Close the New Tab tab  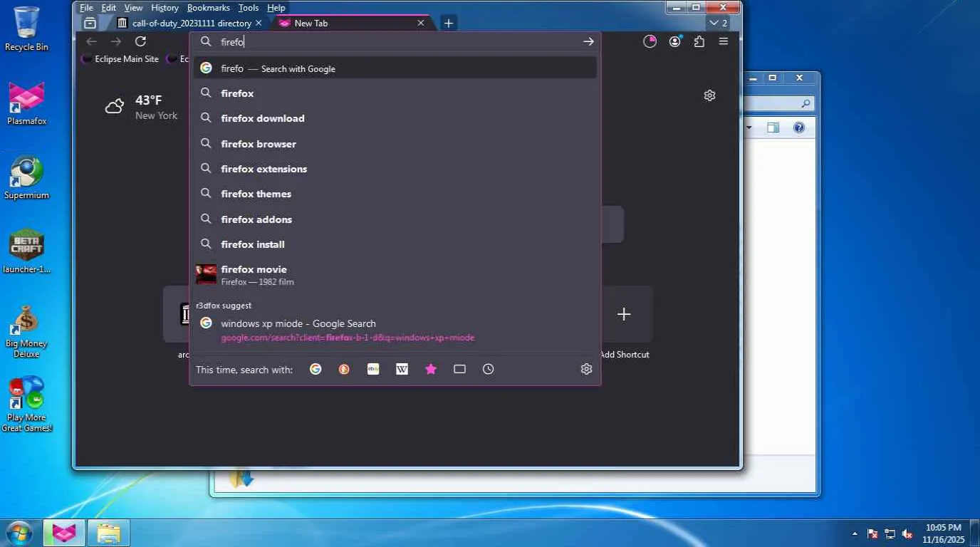coord(421,23)
